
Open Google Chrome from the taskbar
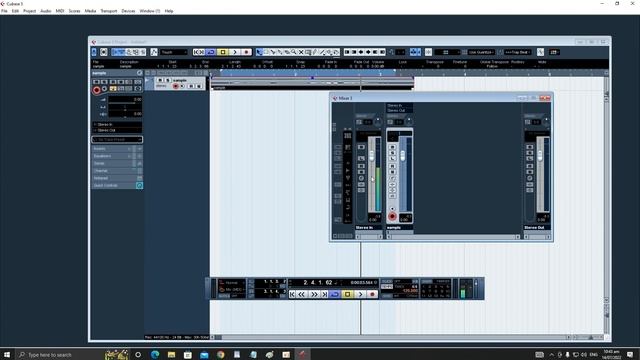tap(221, 355)
